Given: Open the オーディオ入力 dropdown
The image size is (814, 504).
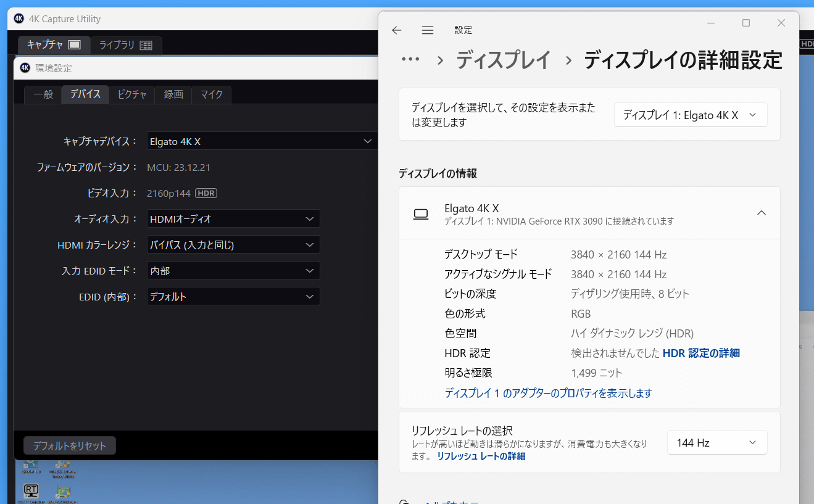Looking at the screenshot, I should click(x=233, y=219).
